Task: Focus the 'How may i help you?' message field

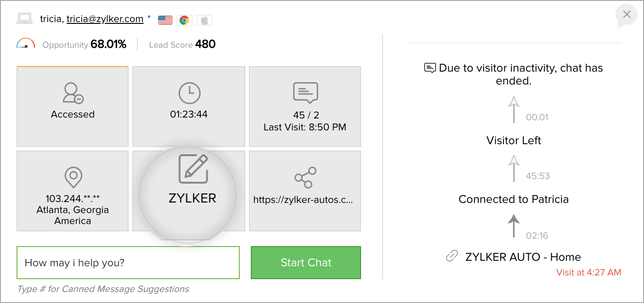Action: (128, 263)
